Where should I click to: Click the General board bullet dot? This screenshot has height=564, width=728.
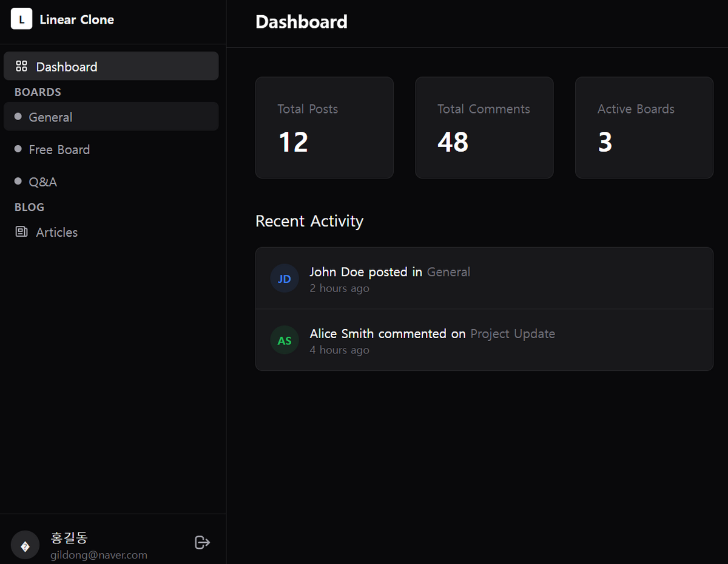(x=18, y=117)
